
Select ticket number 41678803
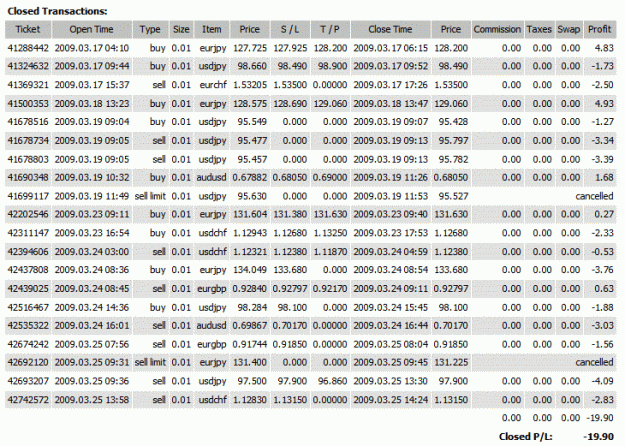click(x=28, y=159)
